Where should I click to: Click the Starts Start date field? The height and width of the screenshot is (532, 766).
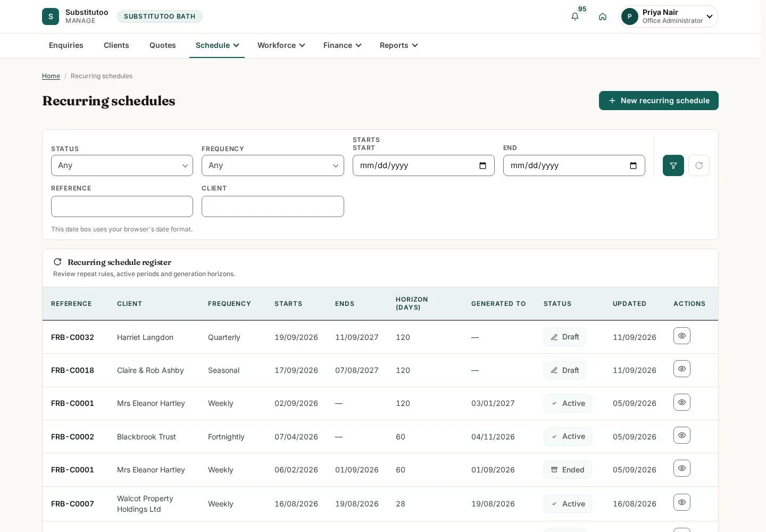click(x=423, y=165)
